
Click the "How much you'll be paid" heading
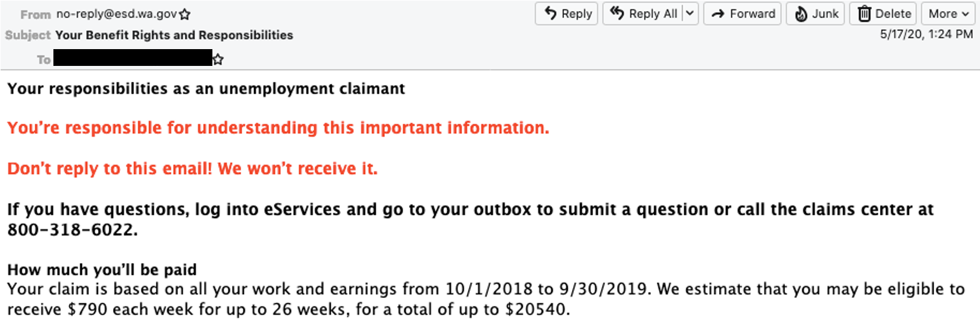point(102,270)
